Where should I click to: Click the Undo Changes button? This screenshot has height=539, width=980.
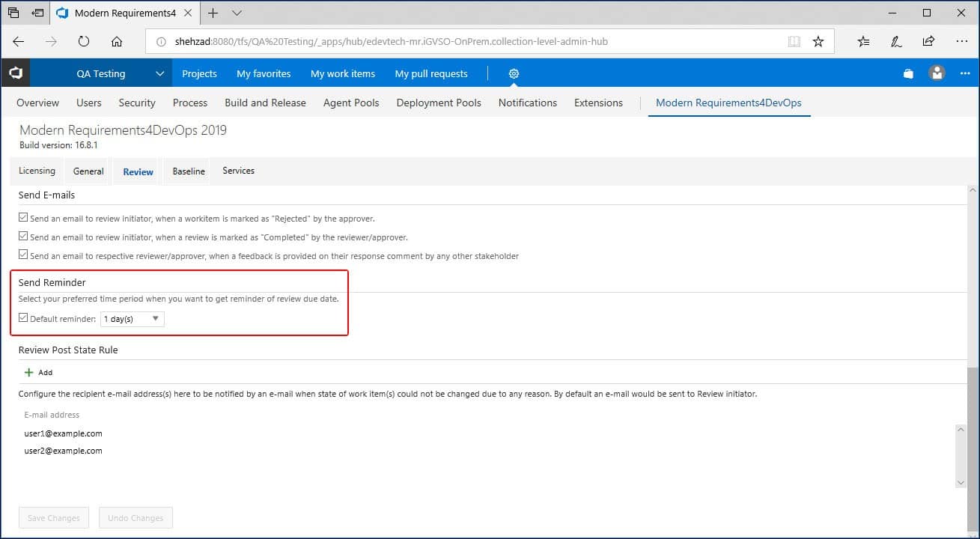tap(136, 518)
